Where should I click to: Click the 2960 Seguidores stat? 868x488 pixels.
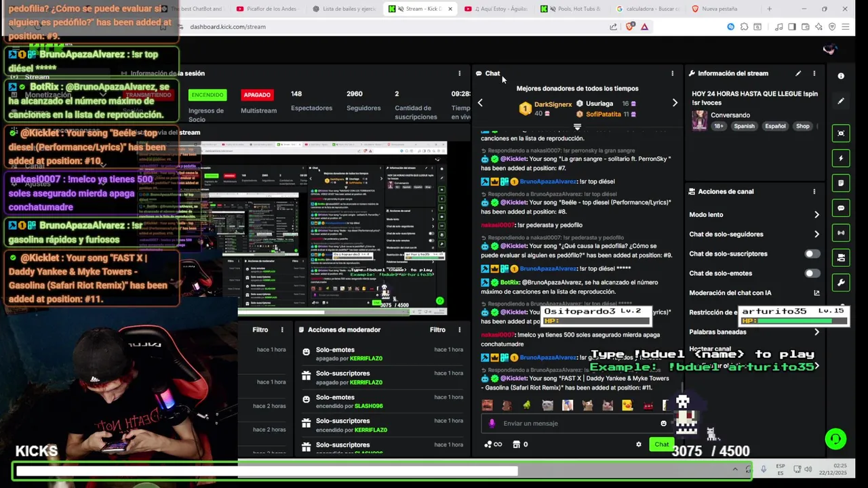pos(363,101)
